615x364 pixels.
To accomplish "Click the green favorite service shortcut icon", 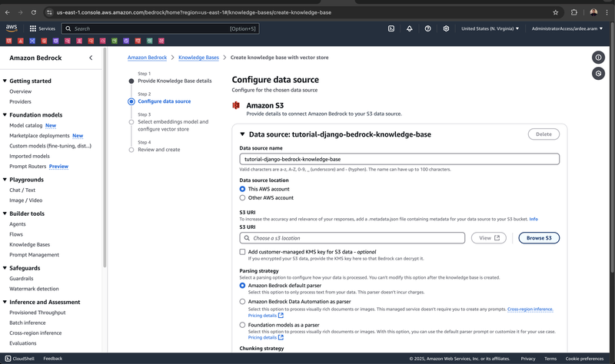I will click(114, 41).
